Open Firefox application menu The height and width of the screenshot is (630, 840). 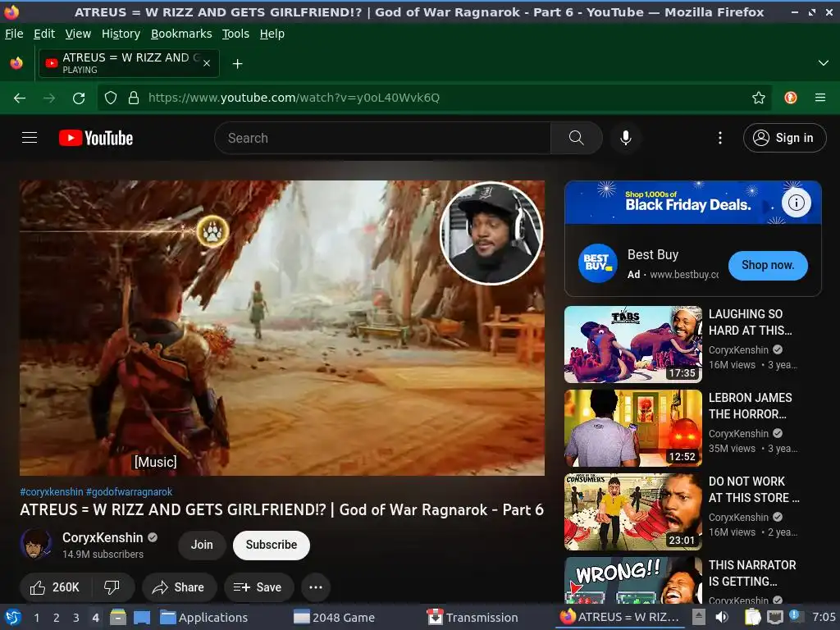click(x=820, y=98)
